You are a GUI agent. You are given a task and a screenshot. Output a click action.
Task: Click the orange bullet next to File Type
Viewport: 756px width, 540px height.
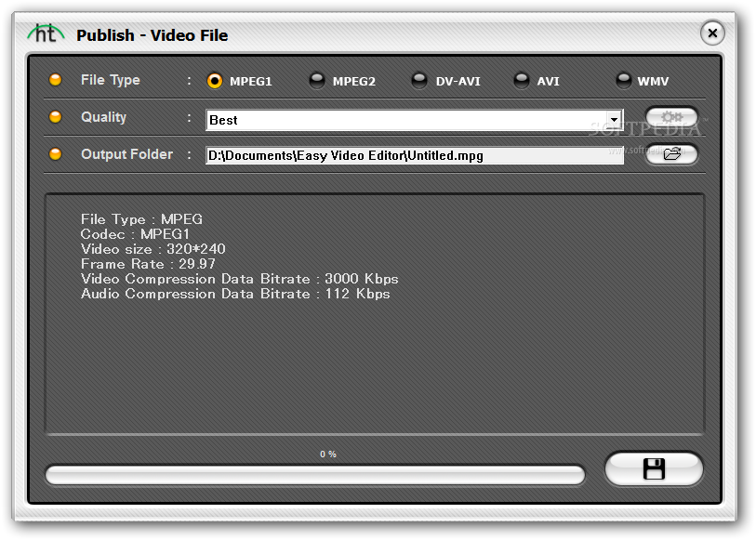56,80
